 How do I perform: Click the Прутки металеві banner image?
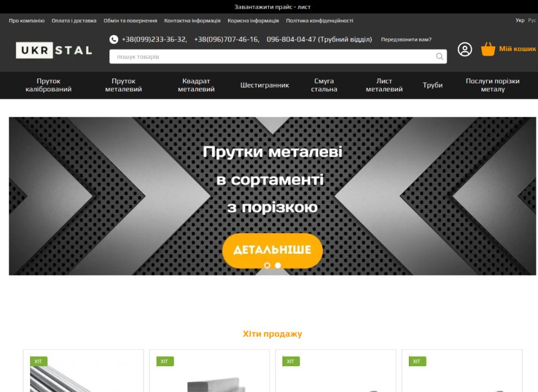[272, 196]
